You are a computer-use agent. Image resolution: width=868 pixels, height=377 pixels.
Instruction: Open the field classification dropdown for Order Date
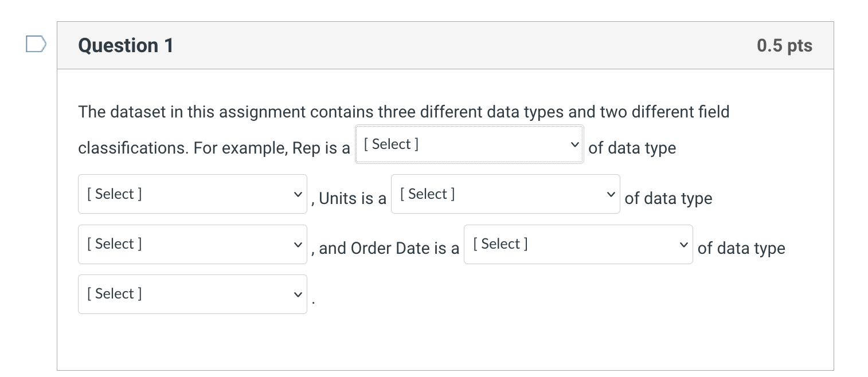click(578, 244)
